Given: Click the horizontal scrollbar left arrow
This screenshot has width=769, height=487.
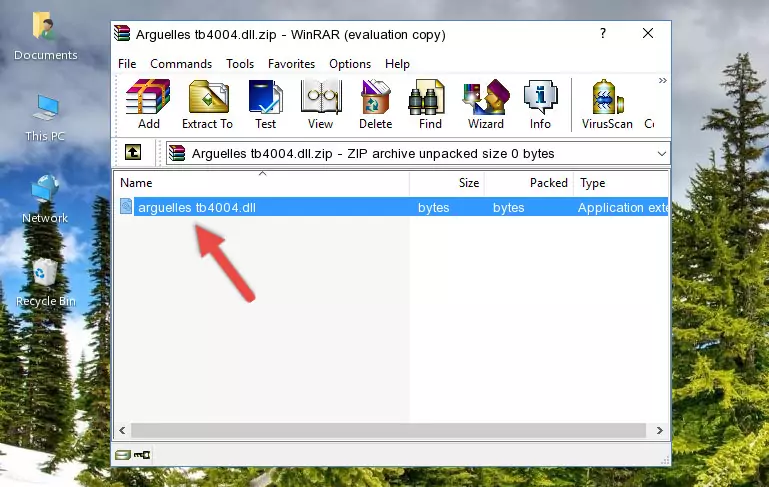Looking at the screenshot, I should [122, 430].
